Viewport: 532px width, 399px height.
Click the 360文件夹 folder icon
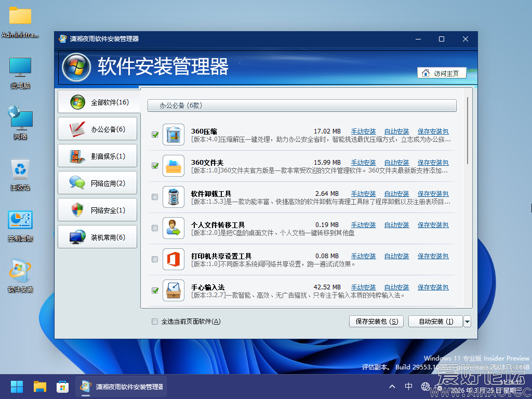coord(174,166)
